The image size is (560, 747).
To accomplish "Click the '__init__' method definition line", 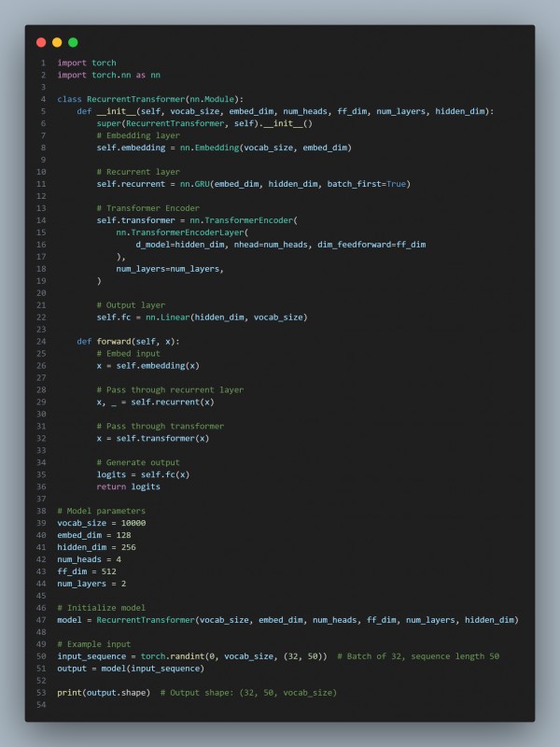I will [286, 111].
